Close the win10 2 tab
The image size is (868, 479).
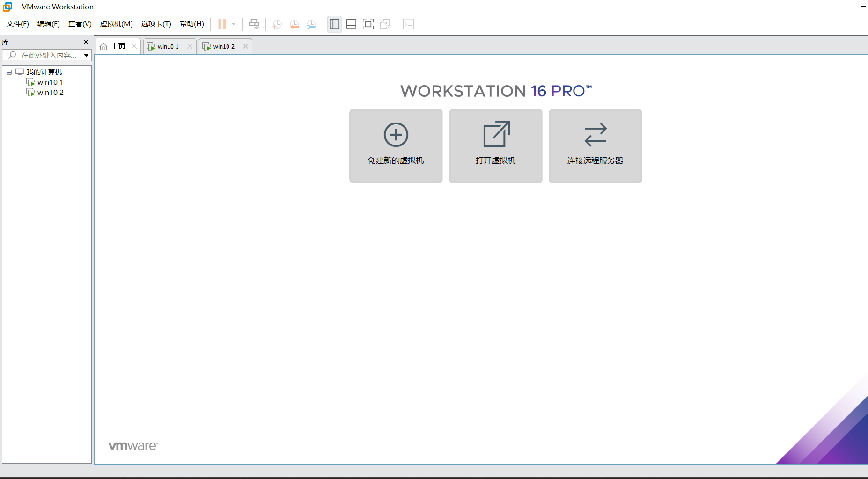[245, 46]
